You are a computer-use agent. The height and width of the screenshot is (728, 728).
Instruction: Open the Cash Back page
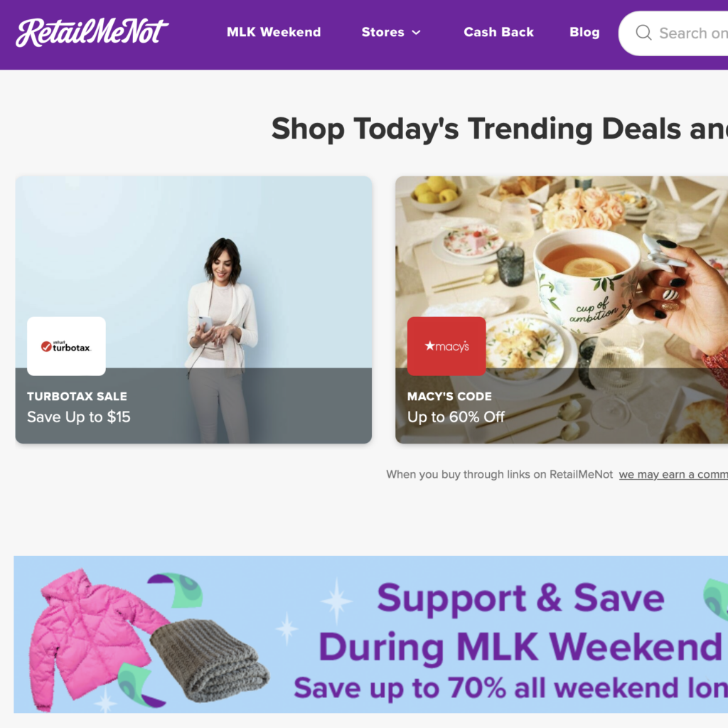pos(498,32)
